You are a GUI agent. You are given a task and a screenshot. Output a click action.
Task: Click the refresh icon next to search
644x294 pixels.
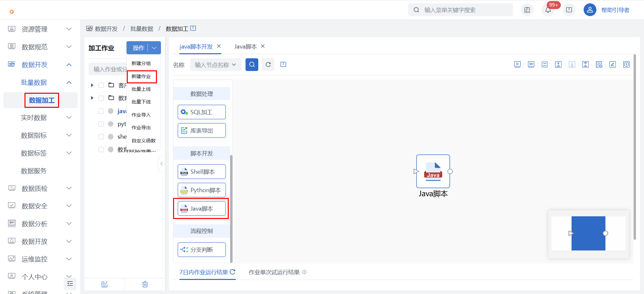click(x=268, y=65)
